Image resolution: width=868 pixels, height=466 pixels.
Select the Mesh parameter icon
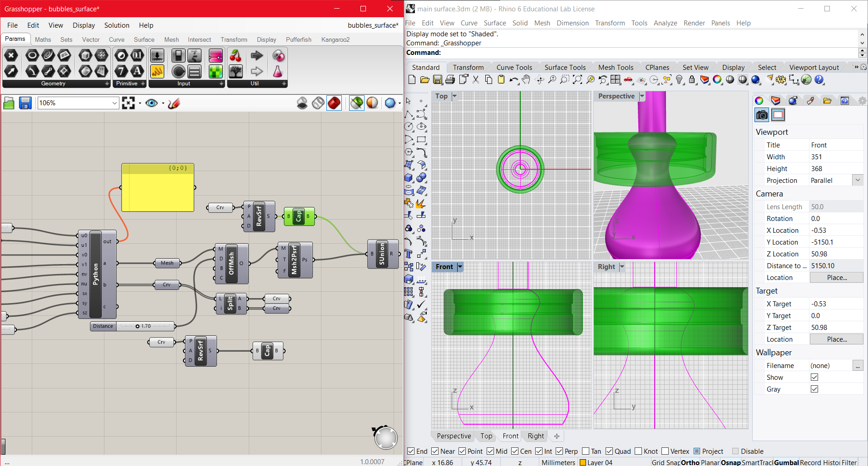[x=101, y=55]
